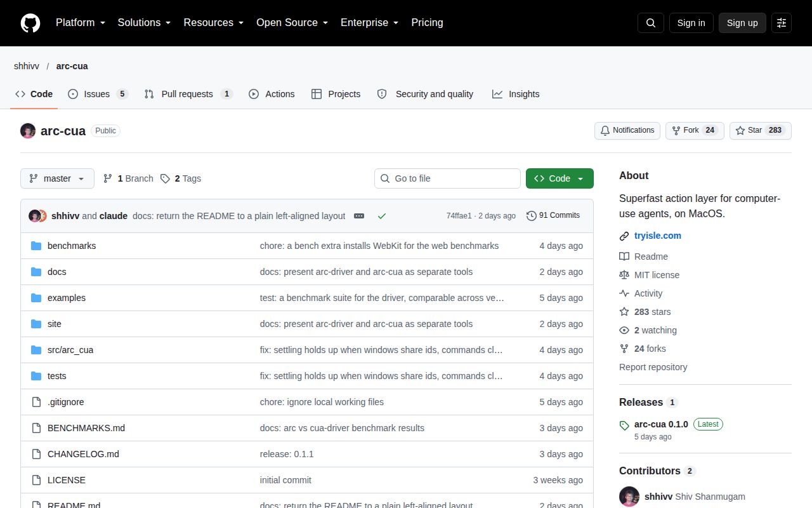Click the .gitignore file icon

[36, 402]
